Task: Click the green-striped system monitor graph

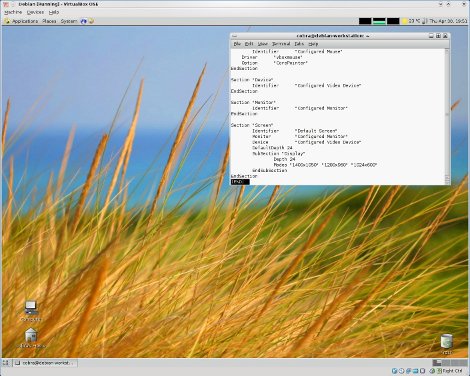Action: (x=379, y=21)
